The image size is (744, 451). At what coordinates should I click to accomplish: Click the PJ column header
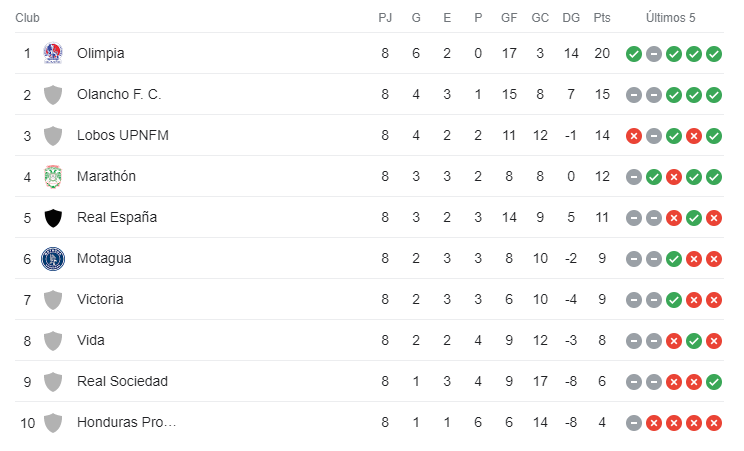click(385, 18)
